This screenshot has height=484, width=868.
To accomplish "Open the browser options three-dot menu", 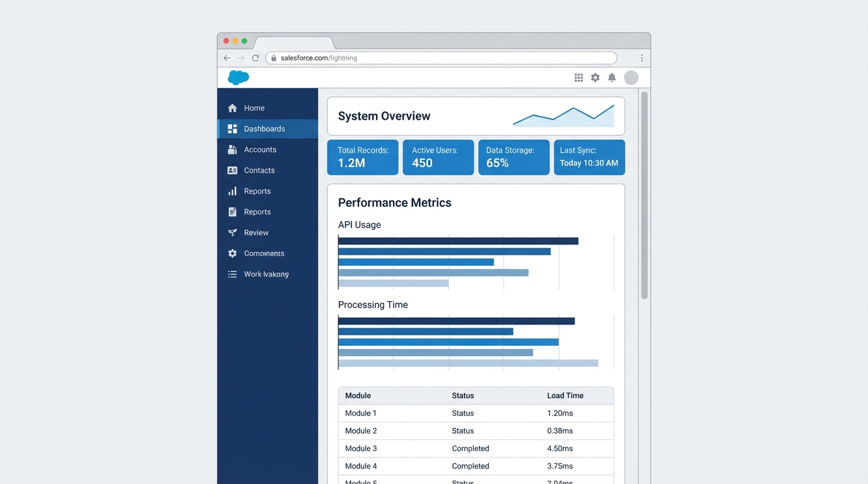I will 642,57.
